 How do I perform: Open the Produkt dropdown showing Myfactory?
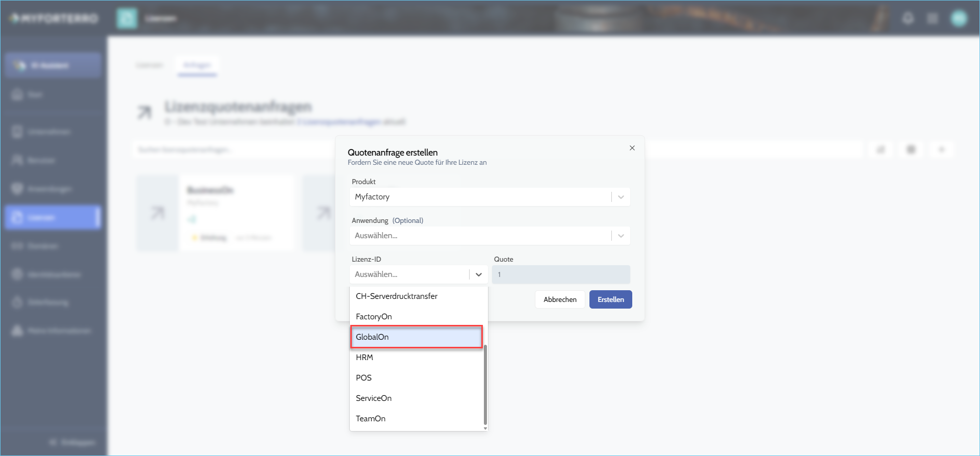[490, 197]
